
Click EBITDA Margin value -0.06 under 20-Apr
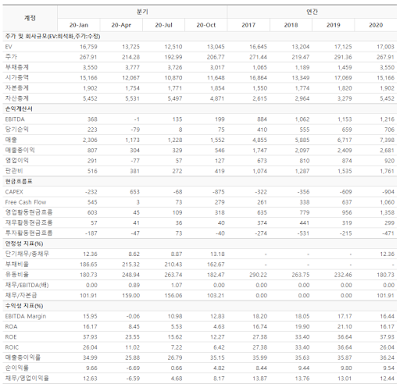click(132, 316)
